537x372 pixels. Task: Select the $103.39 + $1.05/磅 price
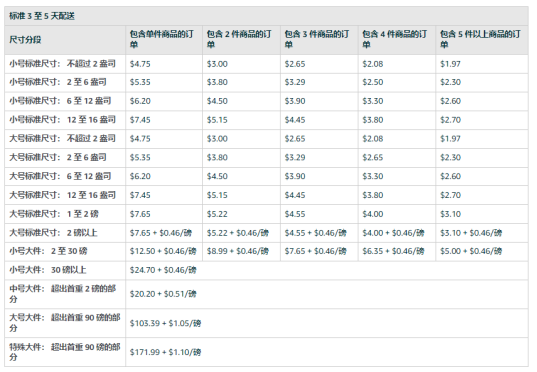tap(165, 323)
